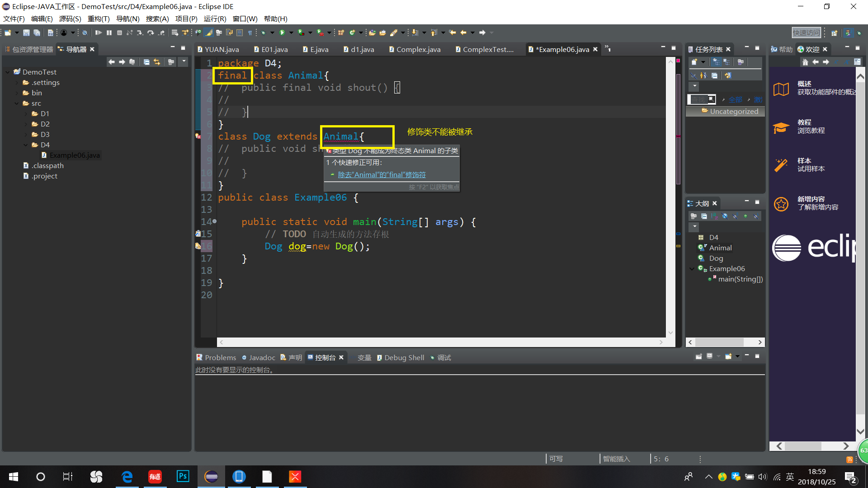This screenshot has width=868, height=488.
Task: Open Outline view menu dropdown
Action: pos(695,226)
